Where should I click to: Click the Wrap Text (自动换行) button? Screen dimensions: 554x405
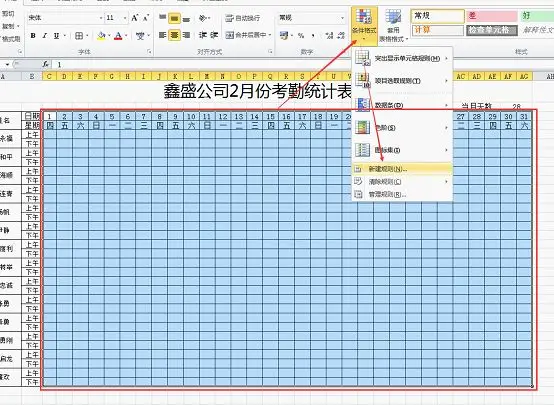click(x=243, y=18)
